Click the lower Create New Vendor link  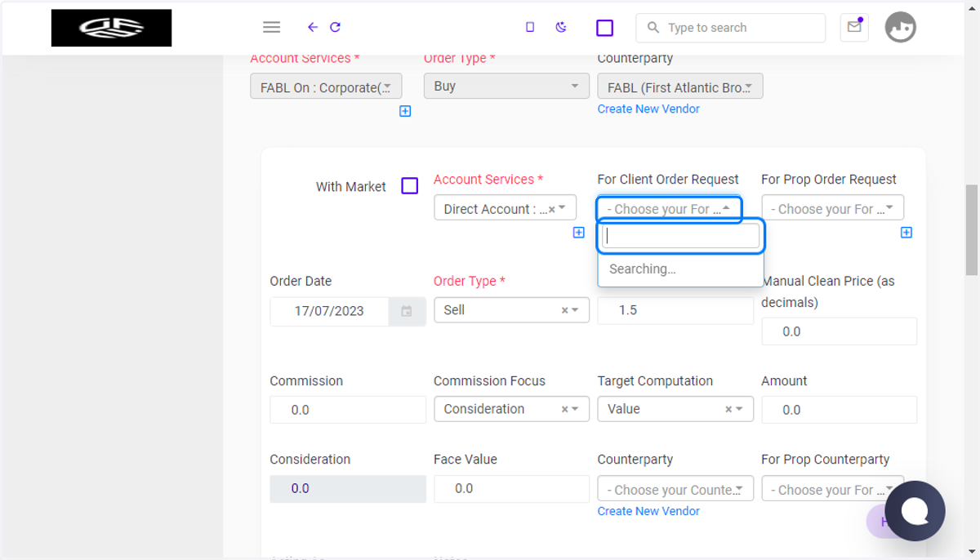click(x=648, y=511)
